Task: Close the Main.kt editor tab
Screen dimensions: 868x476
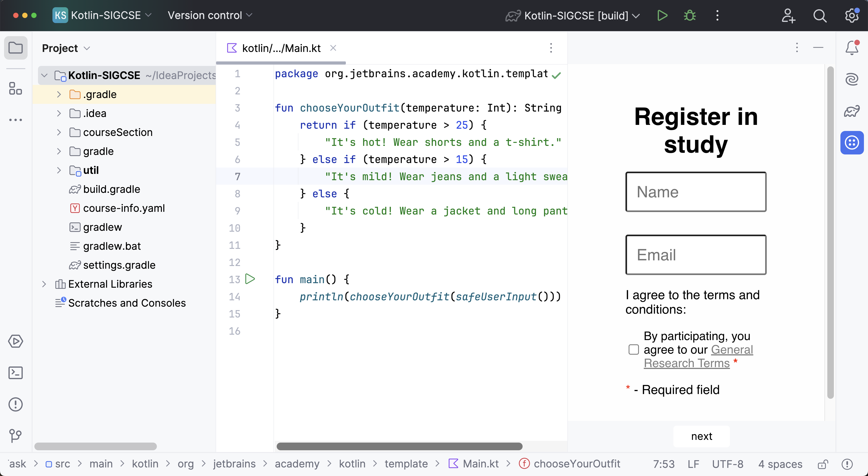Action: [x=333, y=48]
